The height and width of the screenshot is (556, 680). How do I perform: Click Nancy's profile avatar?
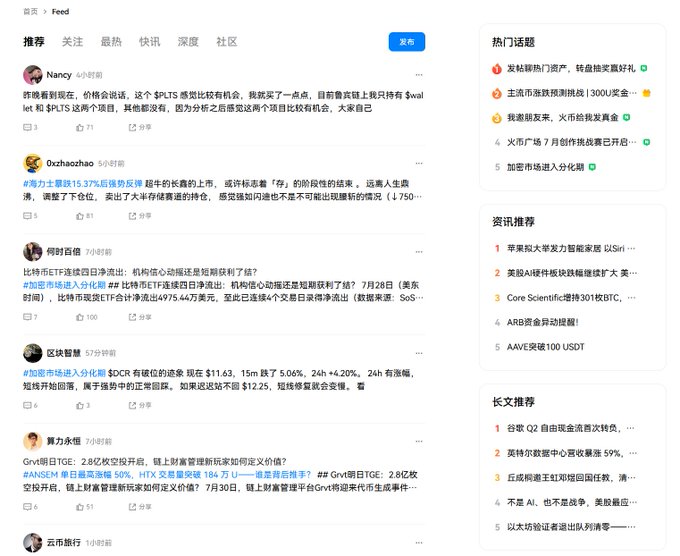[33, 75]
